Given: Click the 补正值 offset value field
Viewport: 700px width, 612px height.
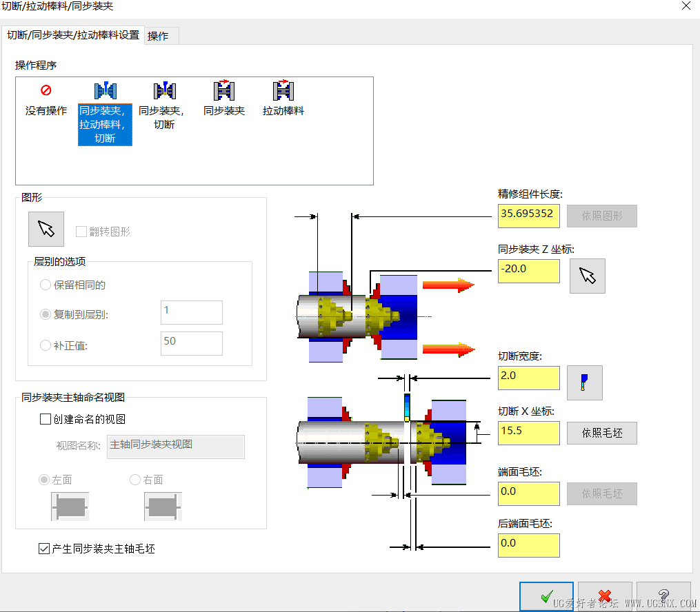Looking at the screenshot, I should coord(192,343).
